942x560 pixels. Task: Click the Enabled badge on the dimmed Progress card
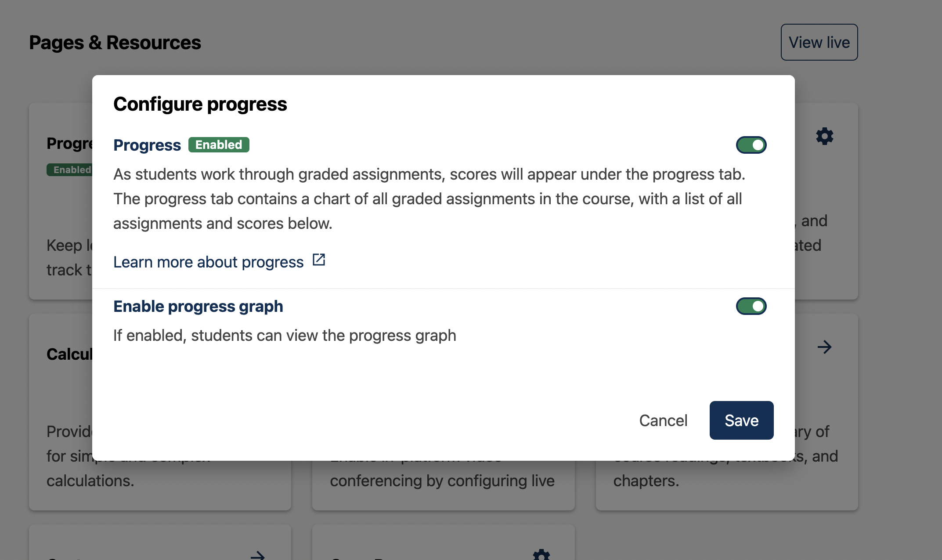[70, 170]
